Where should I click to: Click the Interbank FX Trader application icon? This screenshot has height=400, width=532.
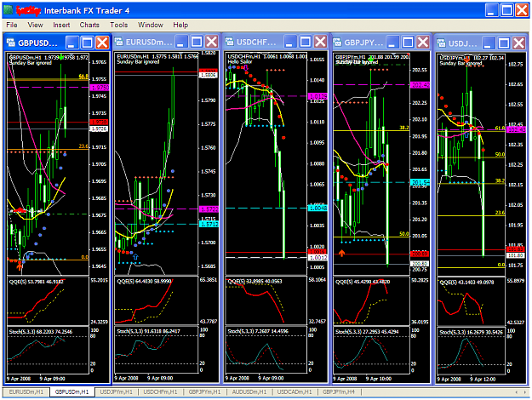tap(9, 10)
